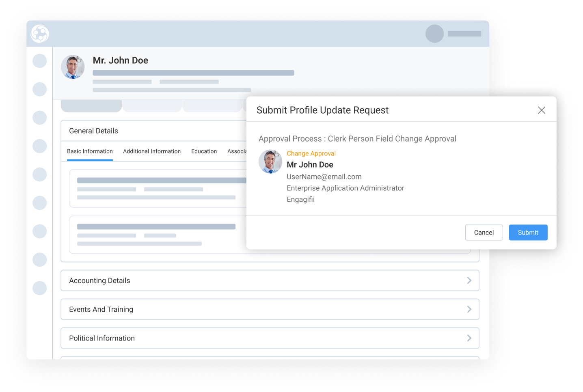Close the Submit Profile Update Request dialog
Image resolution: width=583 pixels, height=392 pixels.
[541, 110]
